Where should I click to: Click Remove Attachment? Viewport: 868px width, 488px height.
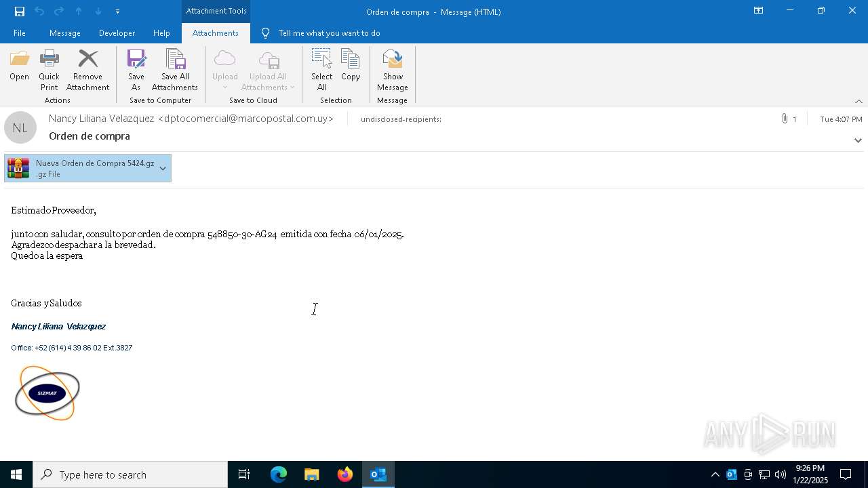pyautogui.click(x=87, y=70)
